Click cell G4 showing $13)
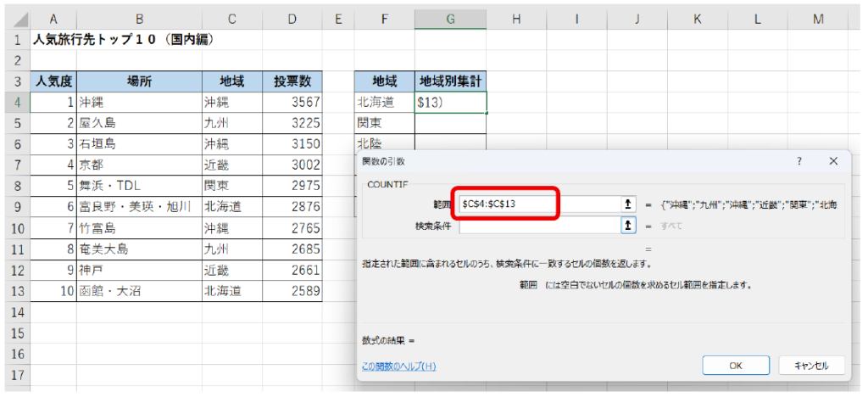The height and width of the screenshot is (397, 868). (450, 102)
